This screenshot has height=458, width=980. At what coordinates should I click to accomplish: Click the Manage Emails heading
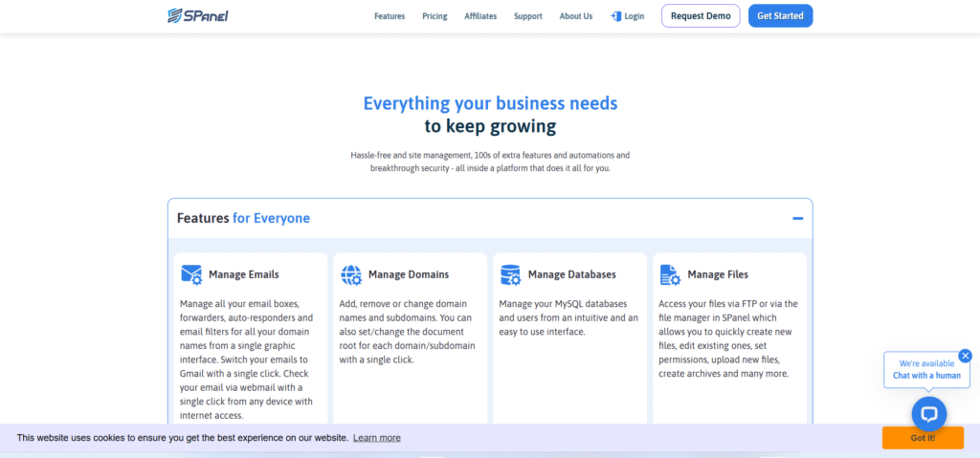pos(244,274)
